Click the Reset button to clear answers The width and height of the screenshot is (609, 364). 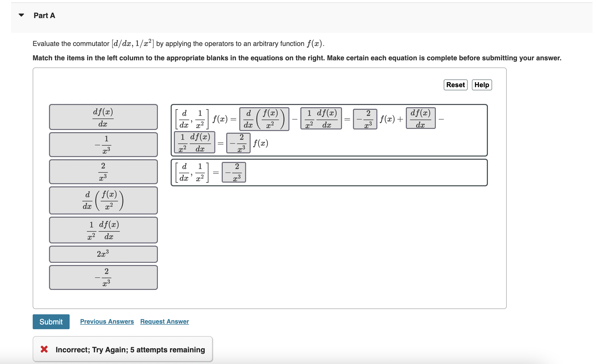tap(455, 85)
